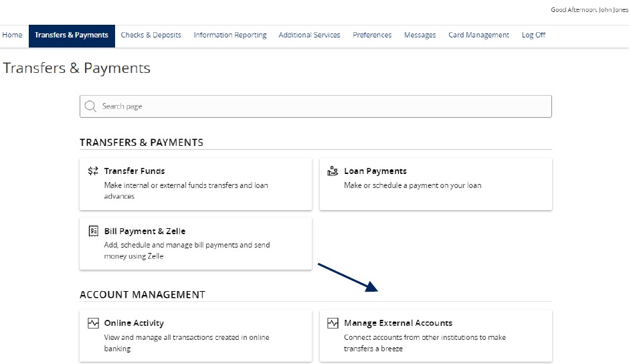Click the 'Good Afternoon, John Jones' greeting
The image size is (629, 364).
point(590,9)
